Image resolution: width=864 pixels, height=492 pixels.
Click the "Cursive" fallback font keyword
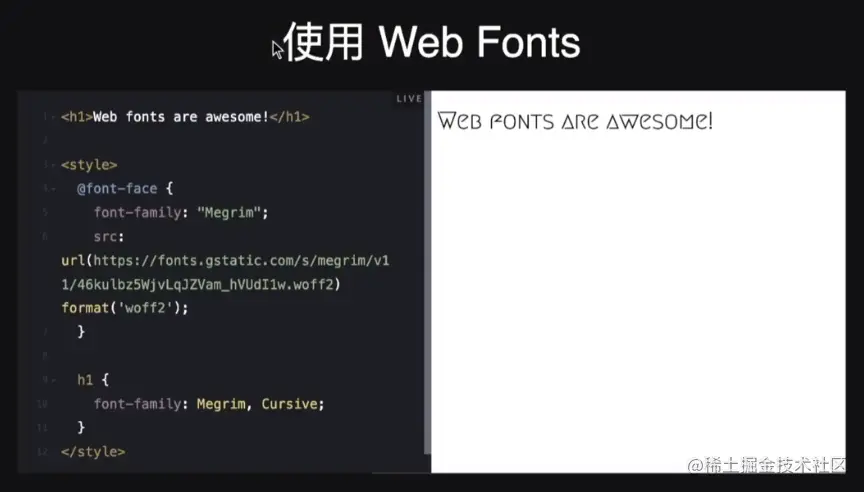coord(289,404)
